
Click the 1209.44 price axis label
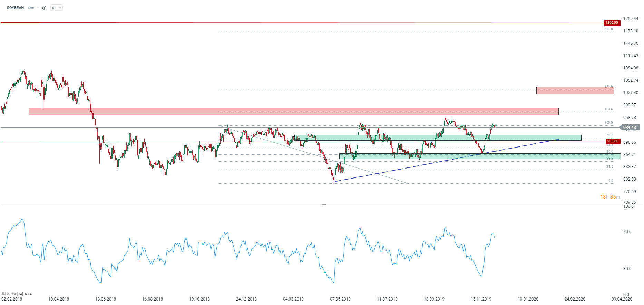point(631,19)
